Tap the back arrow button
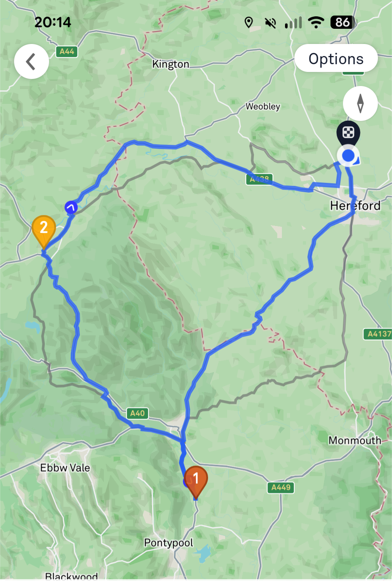This screenshot has height=581, width=392. click(x=31, y=61)
